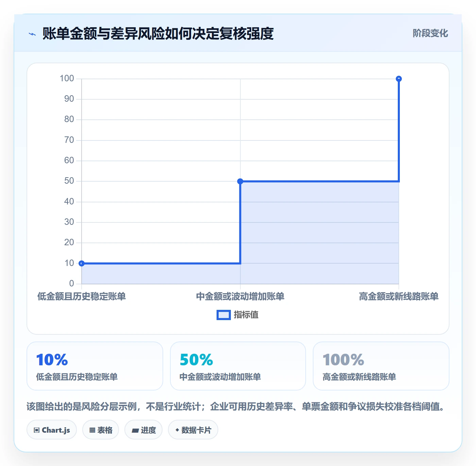Viewport: 476px width, 466px height.
Task: Click the 阶段变化 label in header
Action: coord(430,33)
